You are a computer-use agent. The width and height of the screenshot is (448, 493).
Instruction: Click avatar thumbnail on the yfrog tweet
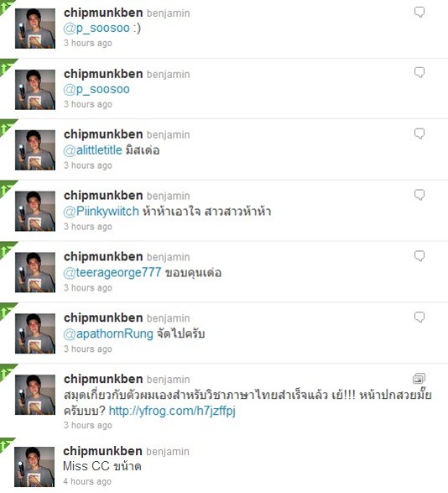(x=35, y=395)
